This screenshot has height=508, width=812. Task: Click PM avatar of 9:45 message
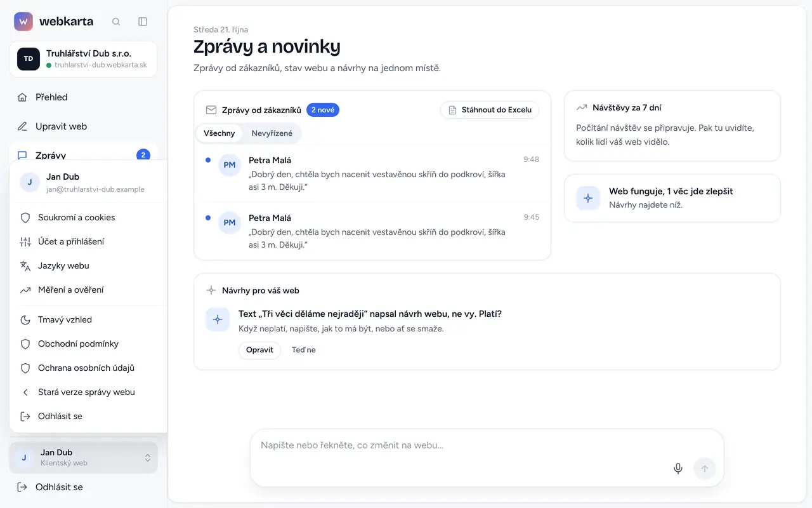coord(230,223)
